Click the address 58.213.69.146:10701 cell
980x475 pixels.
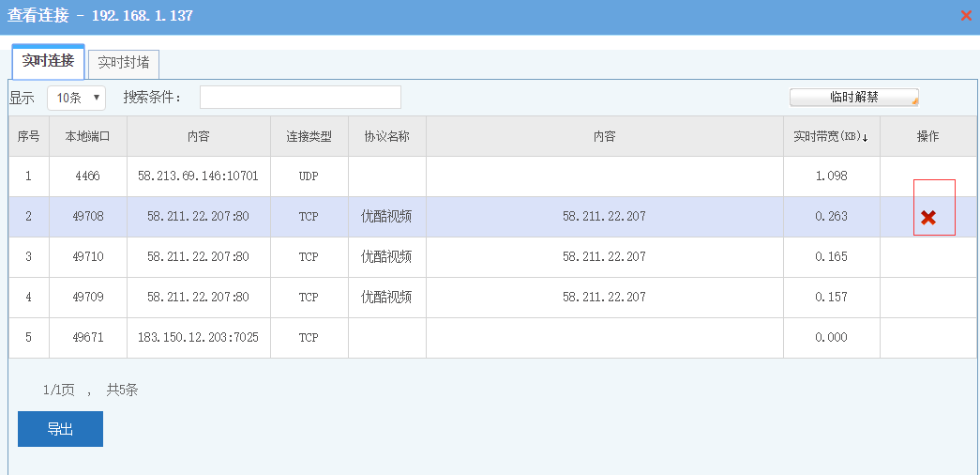point(198,176)
